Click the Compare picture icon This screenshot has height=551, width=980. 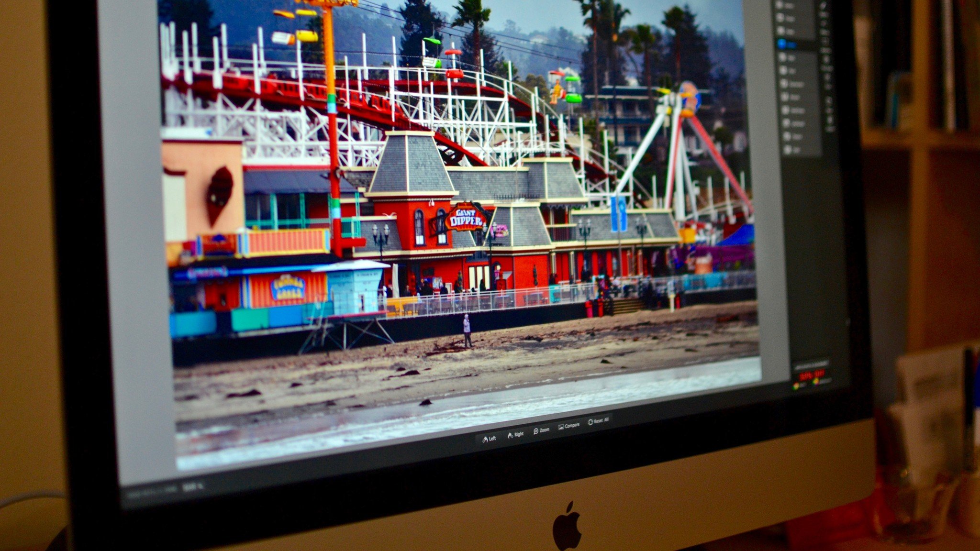[561, 427]
